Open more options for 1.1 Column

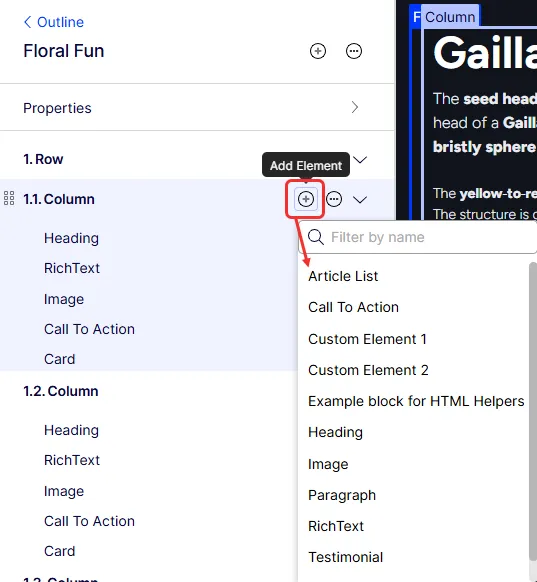[334, 199]
